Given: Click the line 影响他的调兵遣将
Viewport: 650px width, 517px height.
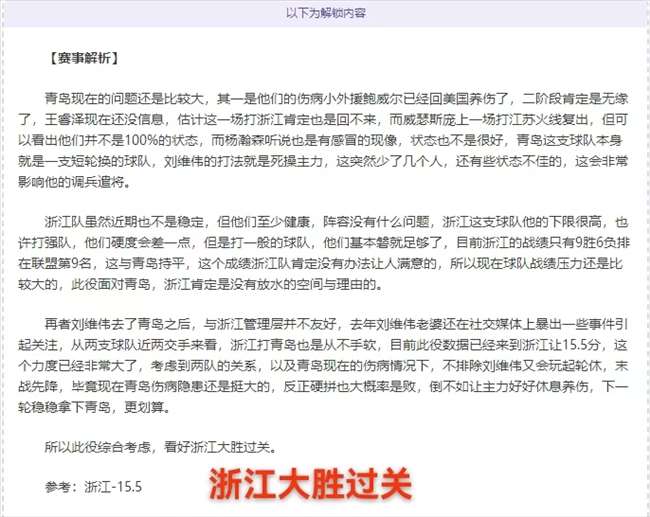Looking at the screenshot, I should [74, 182].
